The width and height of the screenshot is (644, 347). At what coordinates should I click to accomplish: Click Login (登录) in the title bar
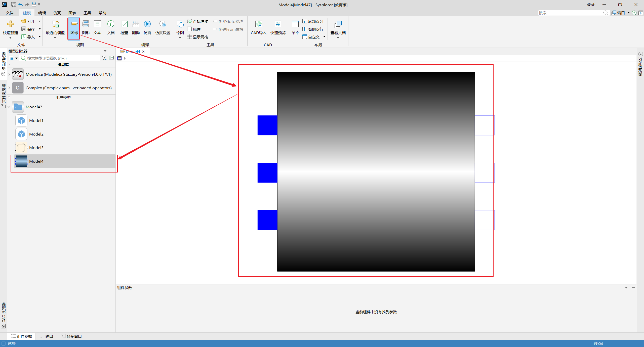pos(591,5)
